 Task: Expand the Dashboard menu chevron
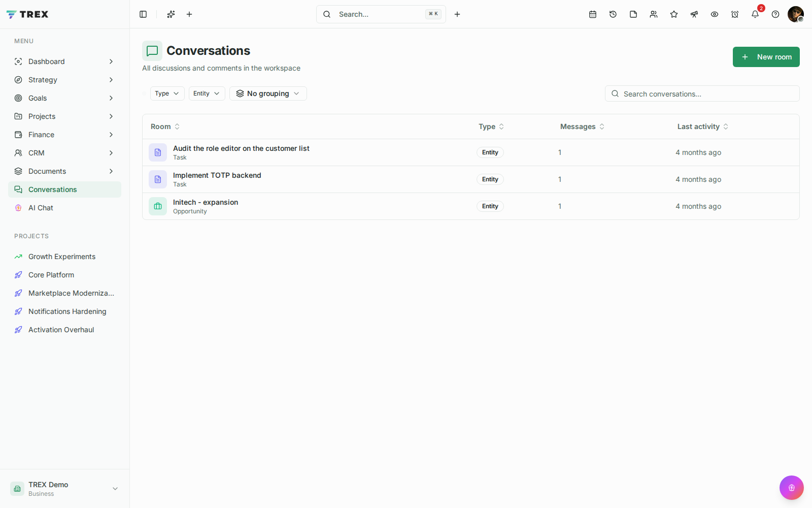[111, 61]
